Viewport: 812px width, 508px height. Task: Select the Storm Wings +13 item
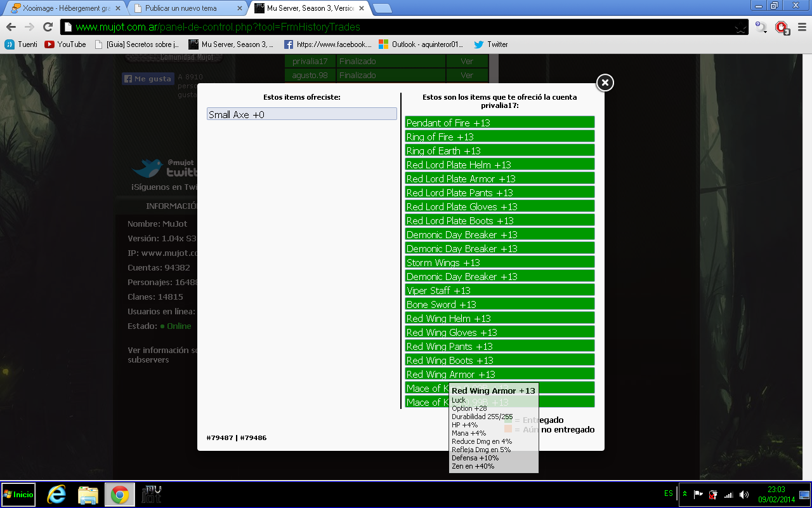coord(499,262)
